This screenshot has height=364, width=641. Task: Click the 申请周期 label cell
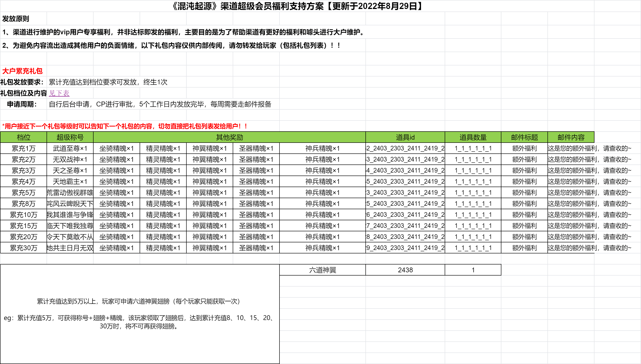pos(23,104)
